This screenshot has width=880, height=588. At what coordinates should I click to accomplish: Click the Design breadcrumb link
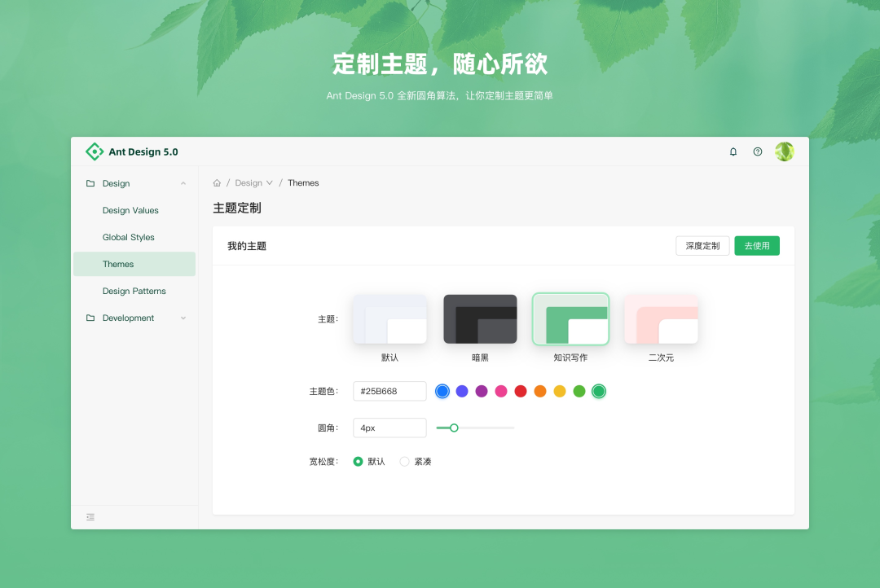(249, 183)
